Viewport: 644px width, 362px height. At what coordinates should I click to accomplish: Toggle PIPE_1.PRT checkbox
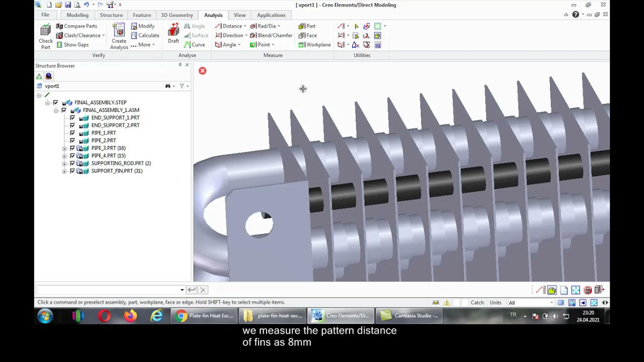coord(72,133)
